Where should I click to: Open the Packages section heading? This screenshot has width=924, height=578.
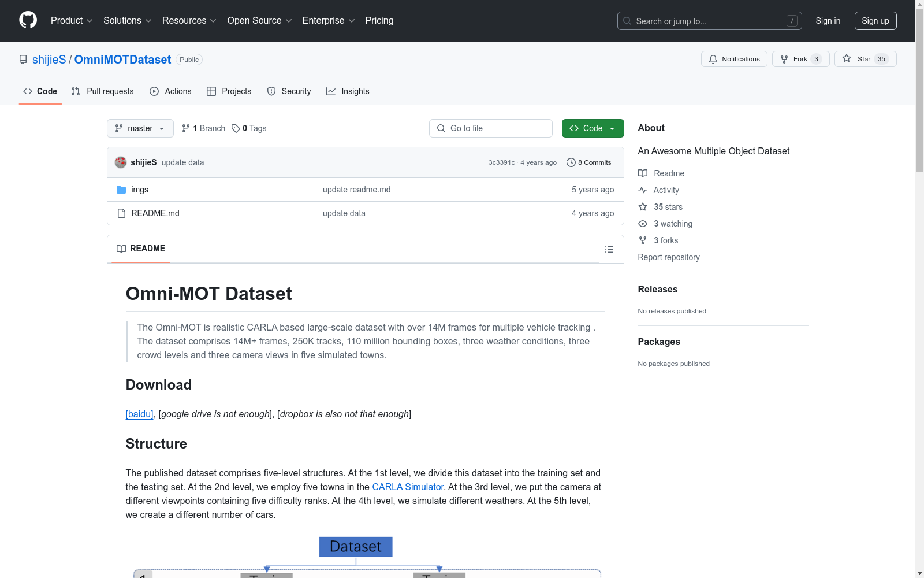click(x=659, y=342)
